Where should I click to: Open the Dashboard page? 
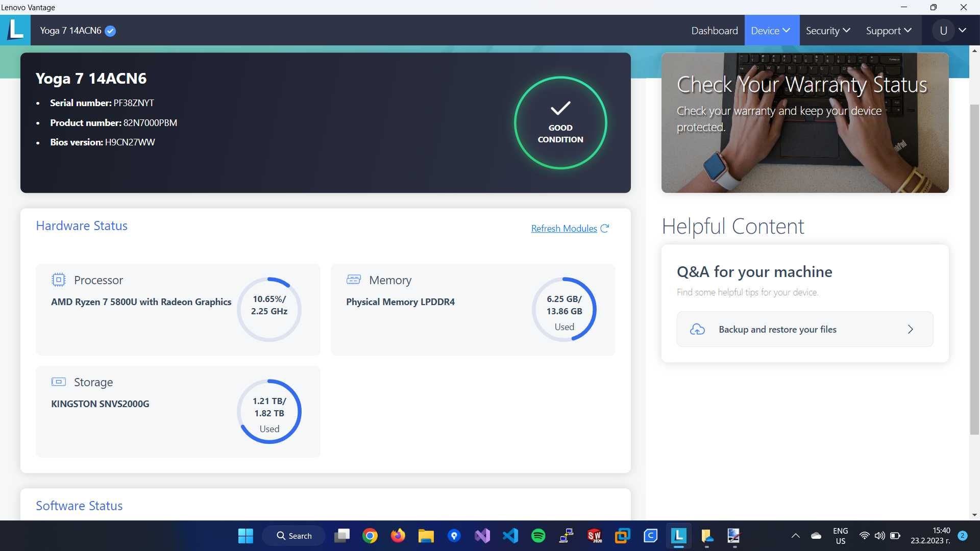pyautogui.click(x=714, y=31)
